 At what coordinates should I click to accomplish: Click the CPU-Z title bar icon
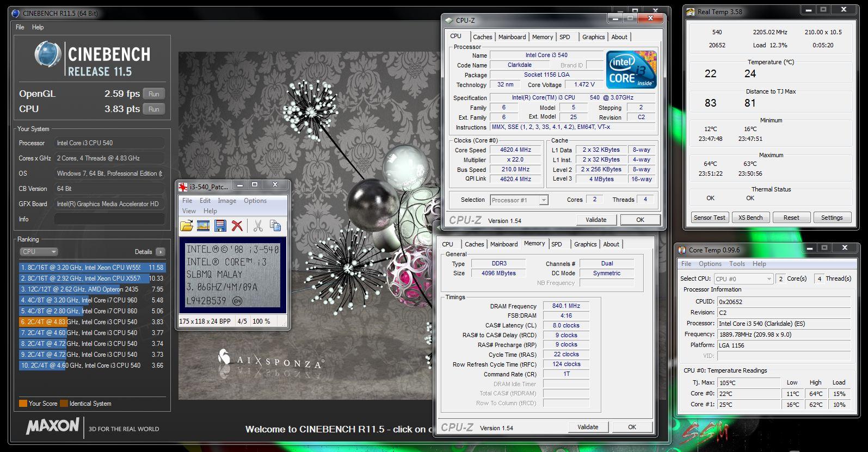tap(449, 20)
